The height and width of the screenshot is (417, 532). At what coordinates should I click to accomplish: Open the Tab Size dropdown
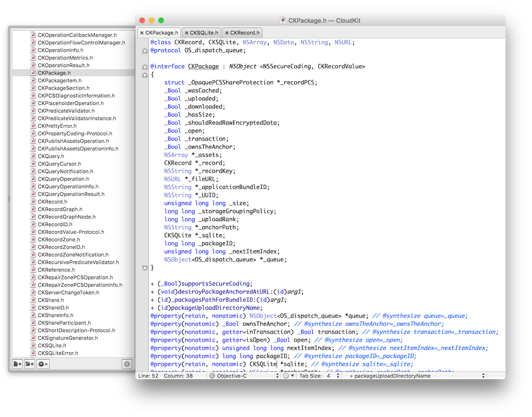click(x=319, y=376)
